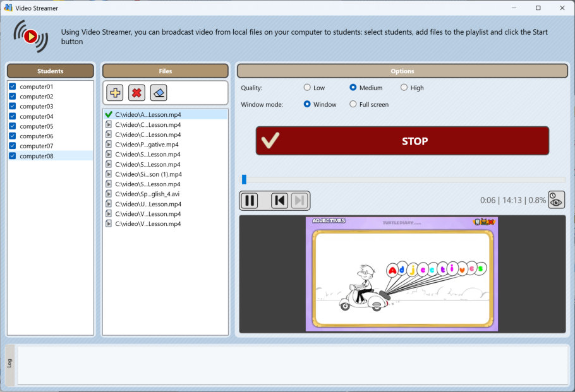Skip to previous video track
The image size is (575, 392).
(x=279, y=201)
